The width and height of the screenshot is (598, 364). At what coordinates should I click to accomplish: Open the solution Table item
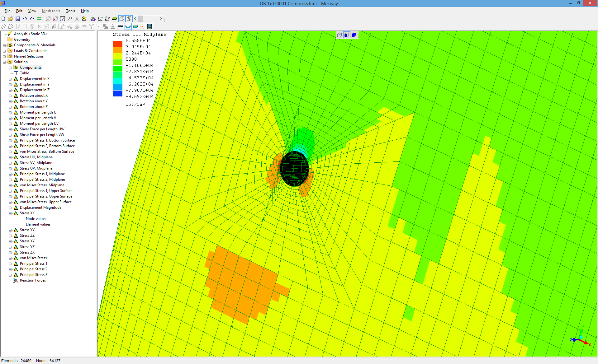coord(24,73)
